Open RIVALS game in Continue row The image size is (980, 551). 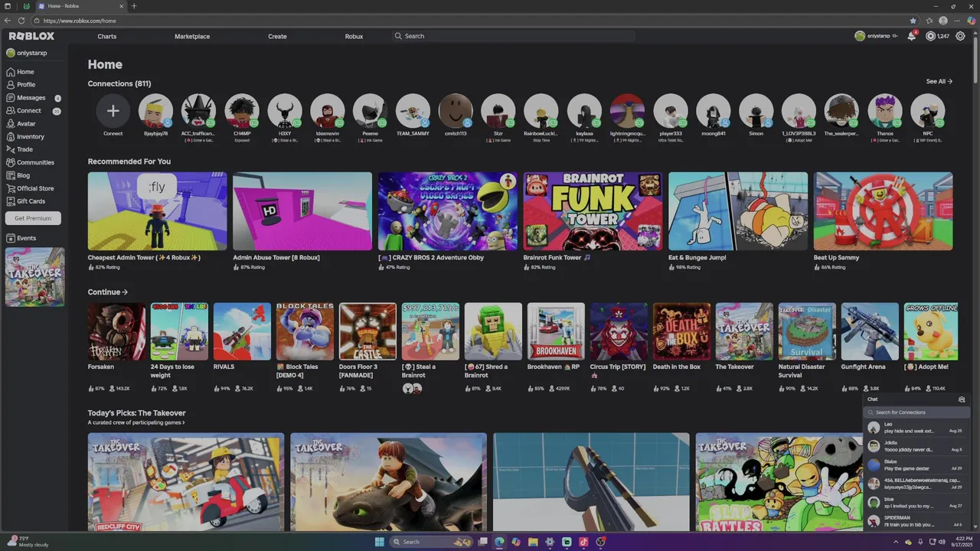[x=242, y=331]
